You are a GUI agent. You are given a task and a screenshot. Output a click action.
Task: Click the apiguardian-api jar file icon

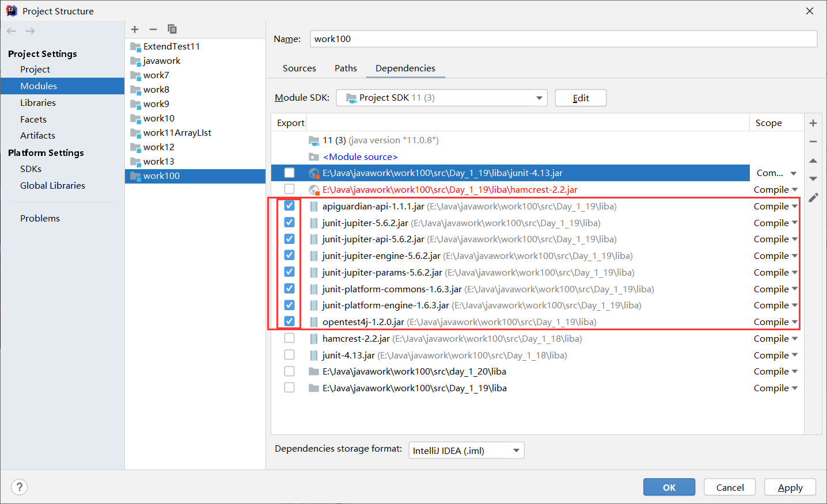(x=314, y=207)
